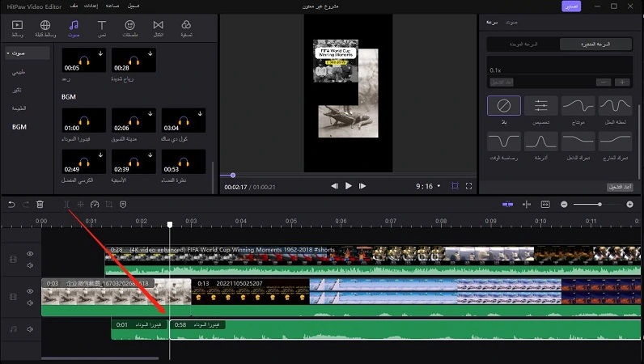The width and height of the screenshot is (644, 364).
Task: Switch to the Speed properties tab
Action: (x=492, y=22)
